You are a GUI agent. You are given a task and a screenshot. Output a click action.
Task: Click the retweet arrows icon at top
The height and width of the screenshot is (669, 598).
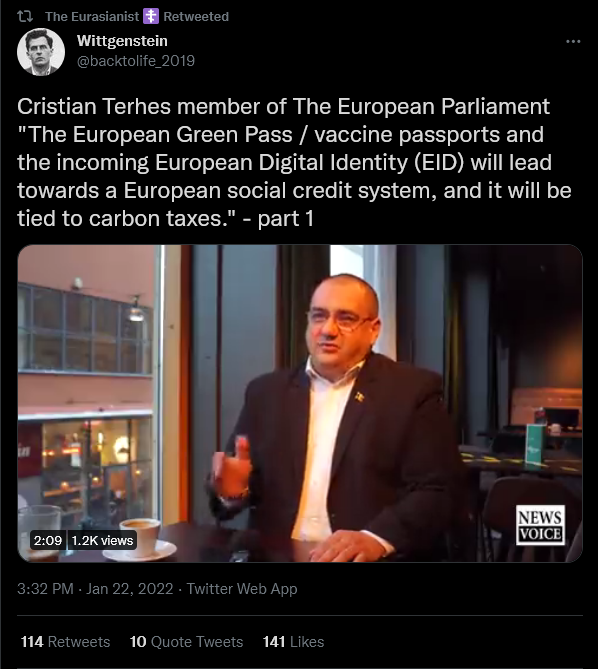point(25,16)
